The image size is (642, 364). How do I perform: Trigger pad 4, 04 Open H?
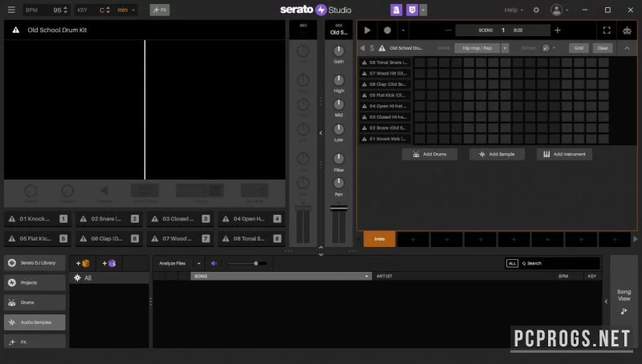pos(251,219)
